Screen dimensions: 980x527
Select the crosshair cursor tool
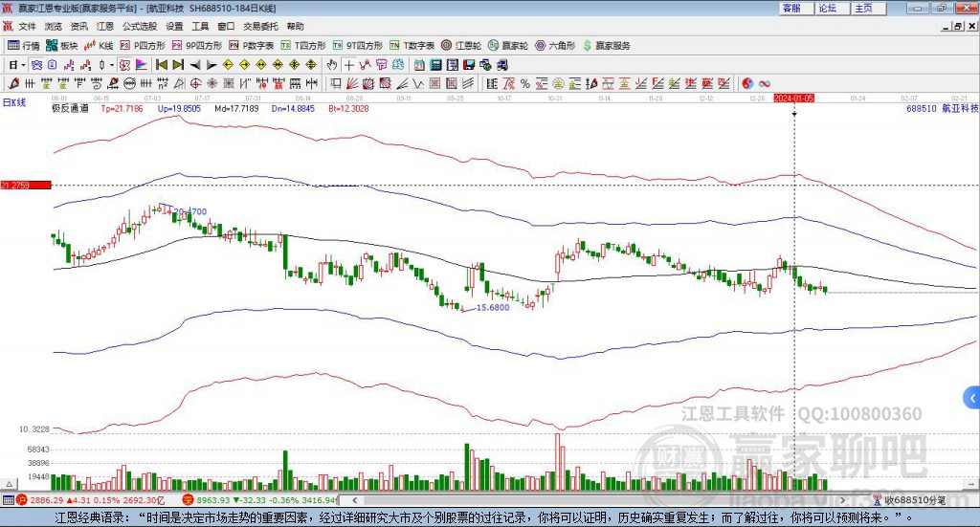pyautogui.click(x=348, y=65)
